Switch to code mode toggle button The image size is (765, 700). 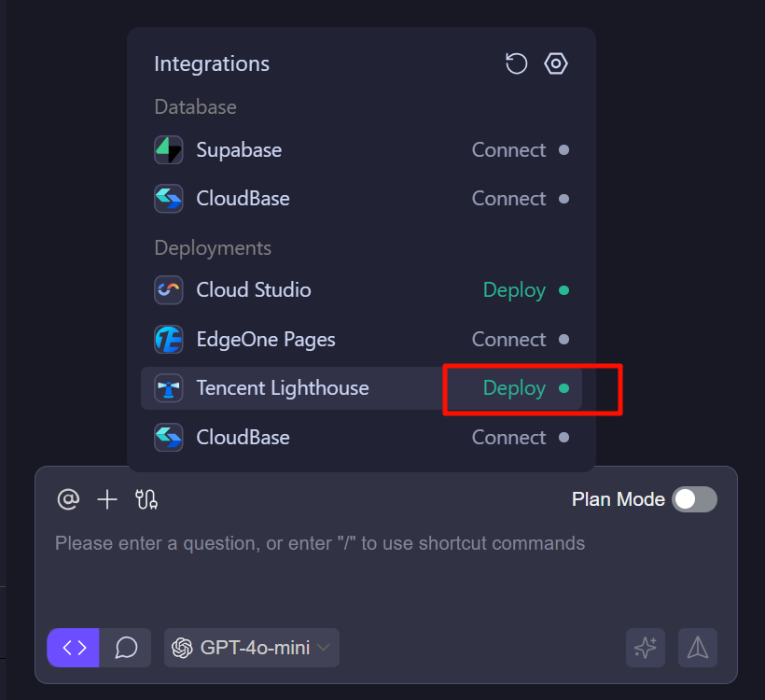click(x=75, y=648)
